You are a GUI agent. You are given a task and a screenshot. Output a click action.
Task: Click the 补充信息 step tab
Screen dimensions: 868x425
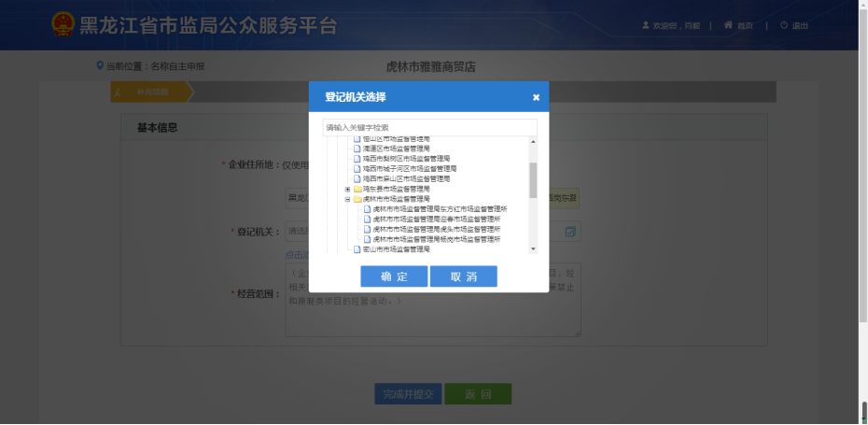(153, 92)
